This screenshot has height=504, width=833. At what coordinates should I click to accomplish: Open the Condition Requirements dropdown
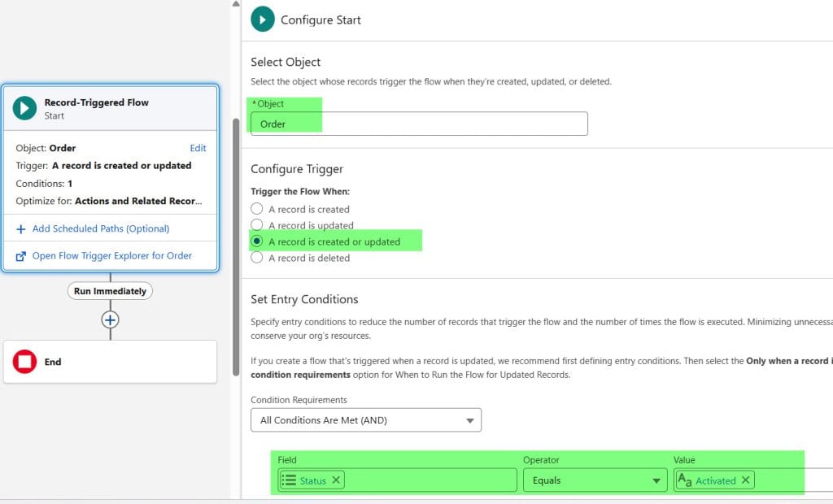[366, 420]
